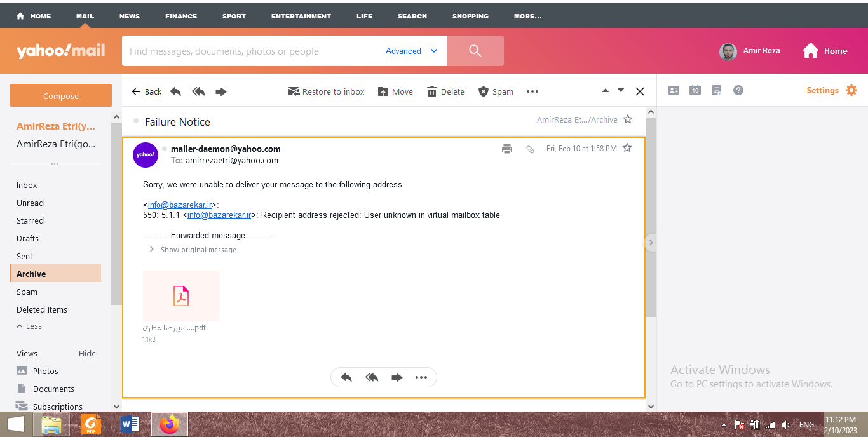Open NEWS in top navigation

point(130,16)
